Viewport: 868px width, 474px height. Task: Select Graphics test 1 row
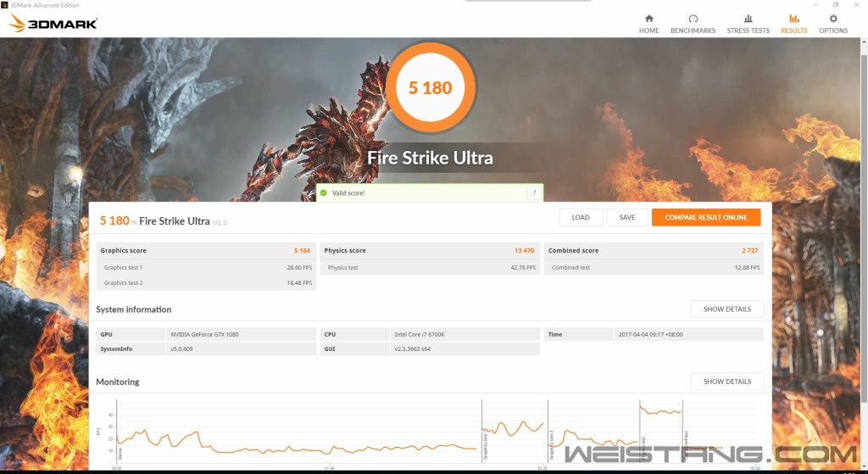point(207,267)
